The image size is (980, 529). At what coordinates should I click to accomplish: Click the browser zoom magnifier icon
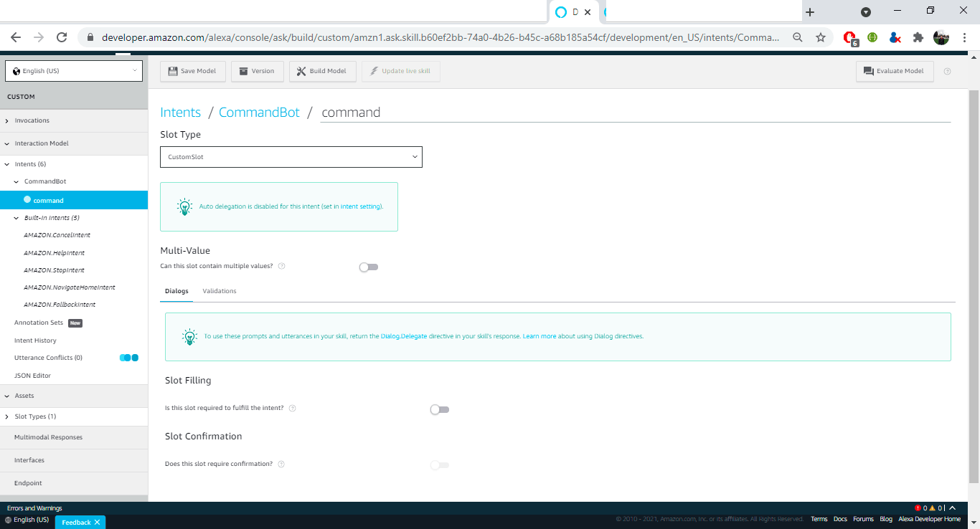(798, 37)
